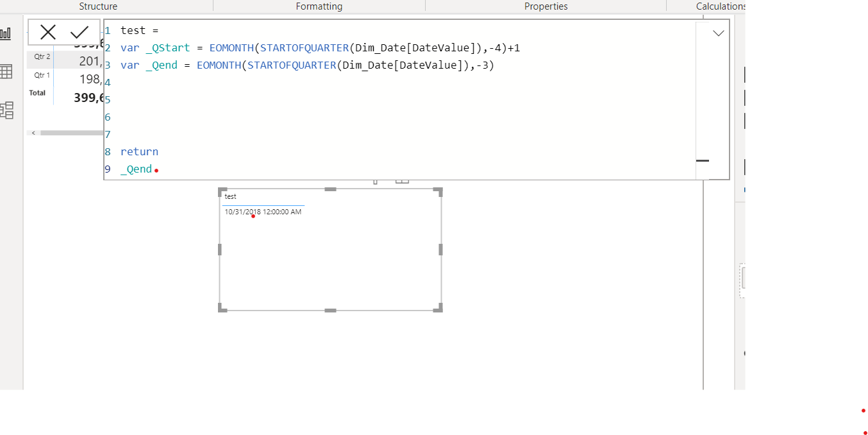The width and height of the screenshot is (868, 435).
Task: Click the 198 value in Qtr 1 row
Action: pyautogui.click(x=90, y=79)
